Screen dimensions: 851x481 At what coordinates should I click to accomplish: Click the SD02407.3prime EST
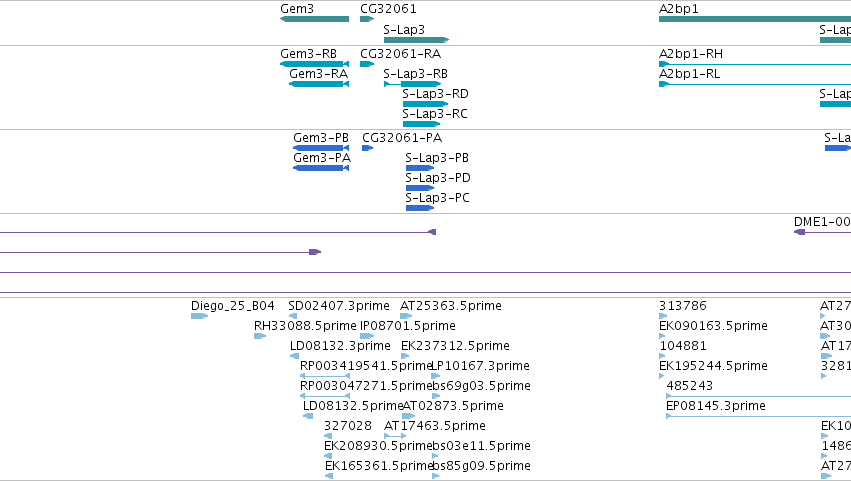point(293,316)
